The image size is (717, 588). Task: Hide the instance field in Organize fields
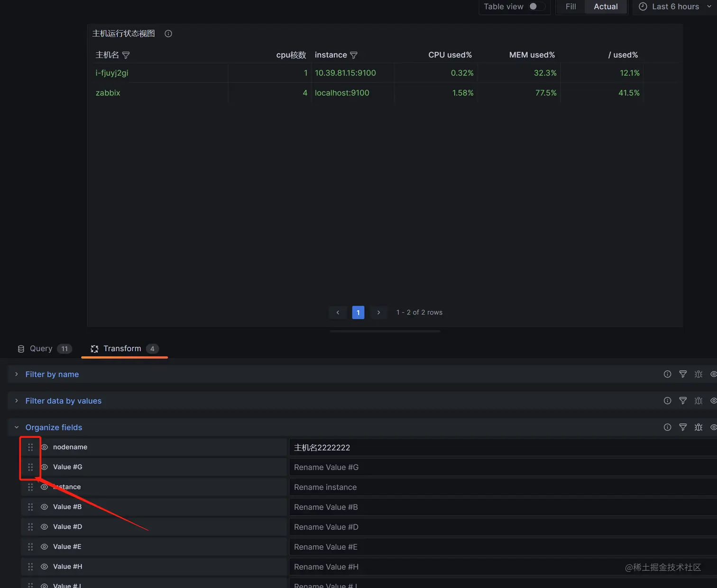45,487
